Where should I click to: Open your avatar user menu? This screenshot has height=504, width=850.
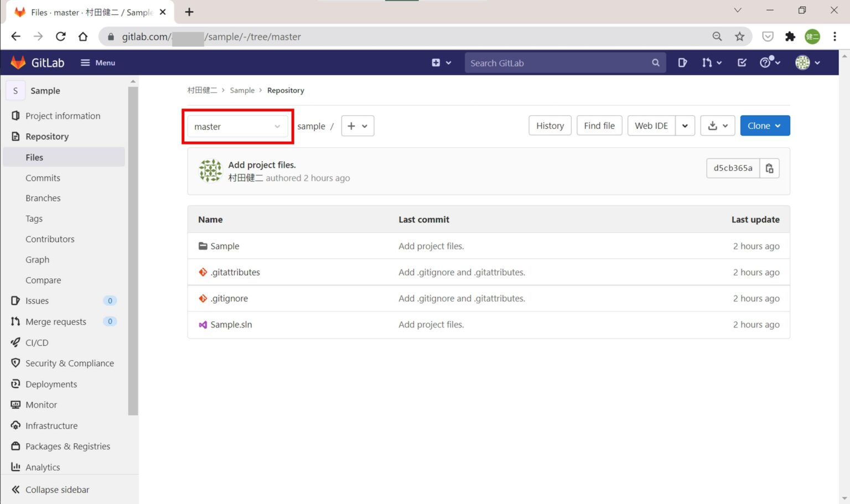802,63
